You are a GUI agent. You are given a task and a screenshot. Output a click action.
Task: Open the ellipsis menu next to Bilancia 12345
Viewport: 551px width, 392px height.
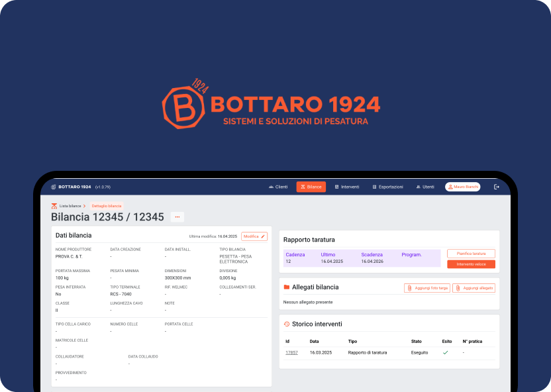tap(177, 217)
